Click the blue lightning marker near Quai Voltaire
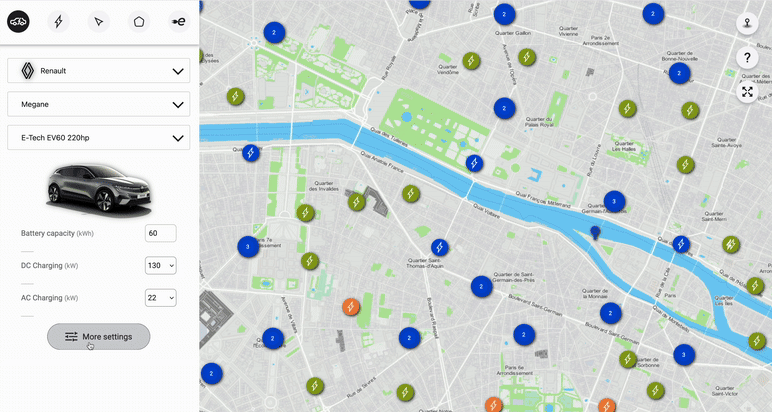772x412 pixels. coord(474,163)
